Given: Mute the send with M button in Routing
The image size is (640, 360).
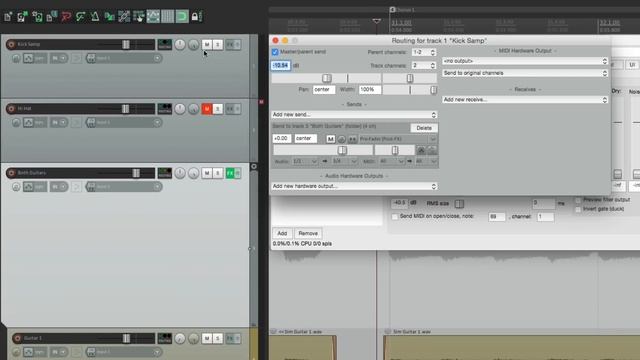Looking at the screenshot, I should 330,139.
